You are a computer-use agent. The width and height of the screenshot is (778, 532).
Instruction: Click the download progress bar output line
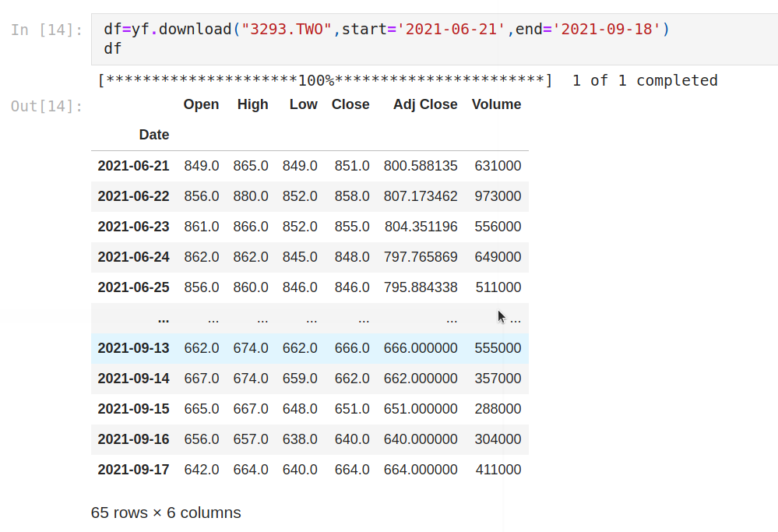[x=408, y=80]
